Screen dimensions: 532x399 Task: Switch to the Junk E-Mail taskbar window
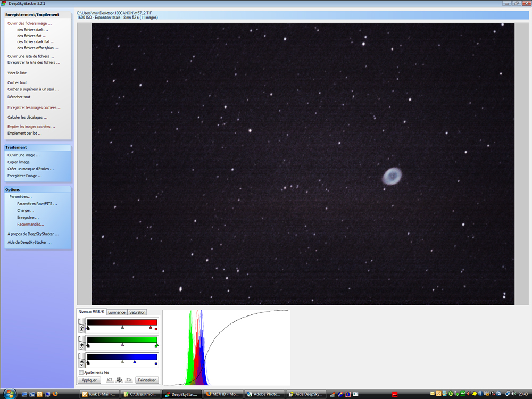(x=99, y=394)
